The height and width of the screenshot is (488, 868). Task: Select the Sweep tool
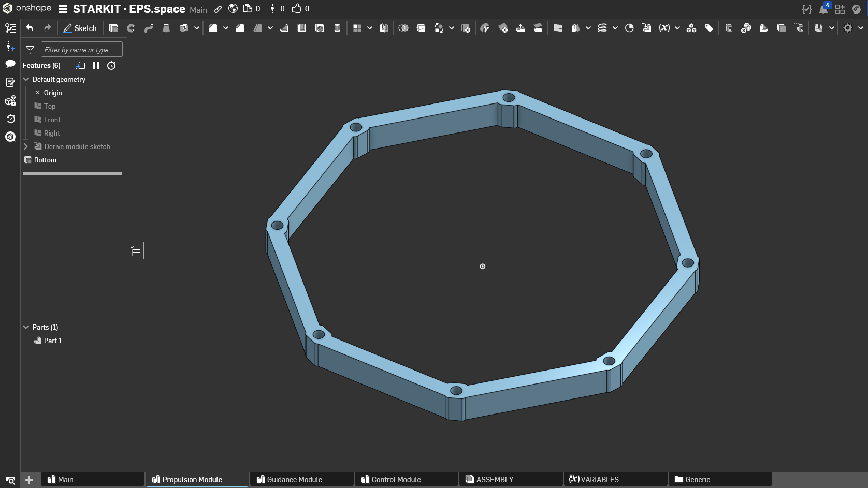tap(149, 28)
